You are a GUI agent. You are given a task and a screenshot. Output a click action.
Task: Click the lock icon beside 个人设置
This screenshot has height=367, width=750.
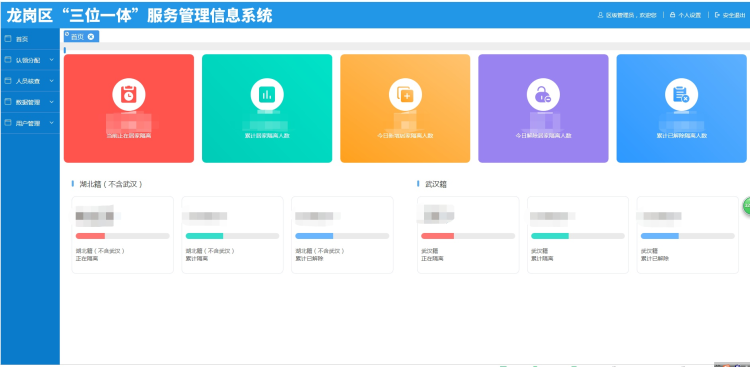click(673, 15)
